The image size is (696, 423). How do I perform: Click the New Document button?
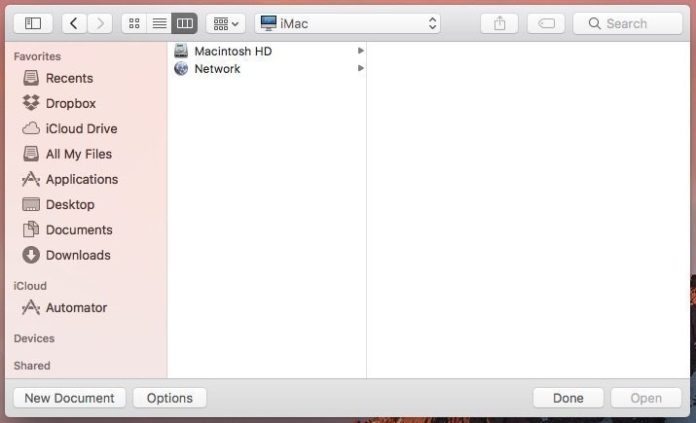[x=69, y=398]
